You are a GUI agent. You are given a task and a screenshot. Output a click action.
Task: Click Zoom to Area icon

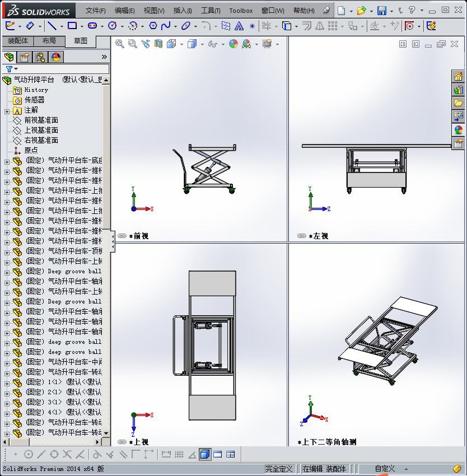point(132,44)
